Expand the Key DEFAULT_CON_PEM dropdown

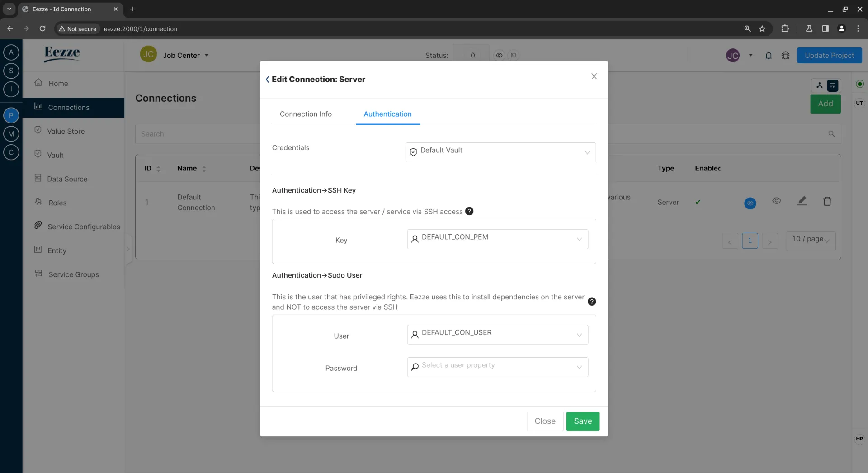pos(497,239)
